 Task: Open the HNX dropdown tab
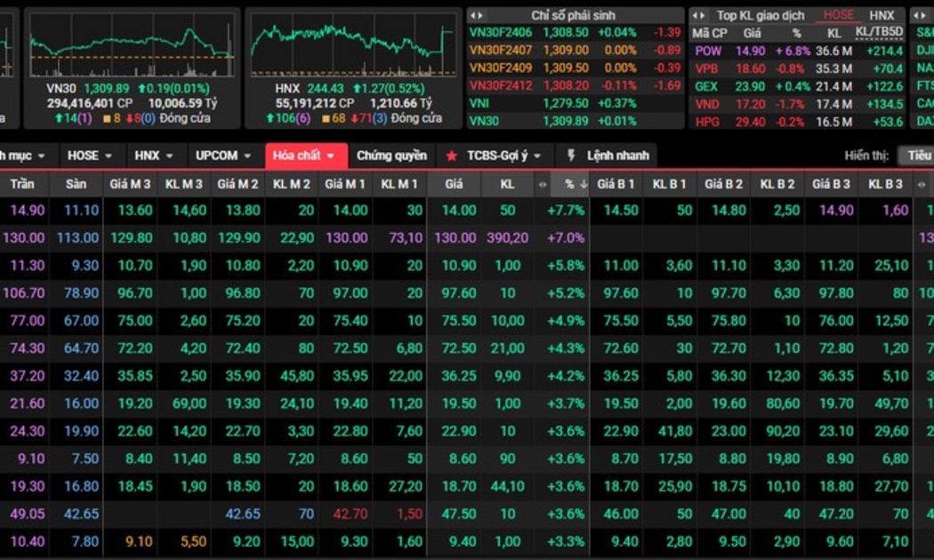pyautogui.click(x=154, y=156)
